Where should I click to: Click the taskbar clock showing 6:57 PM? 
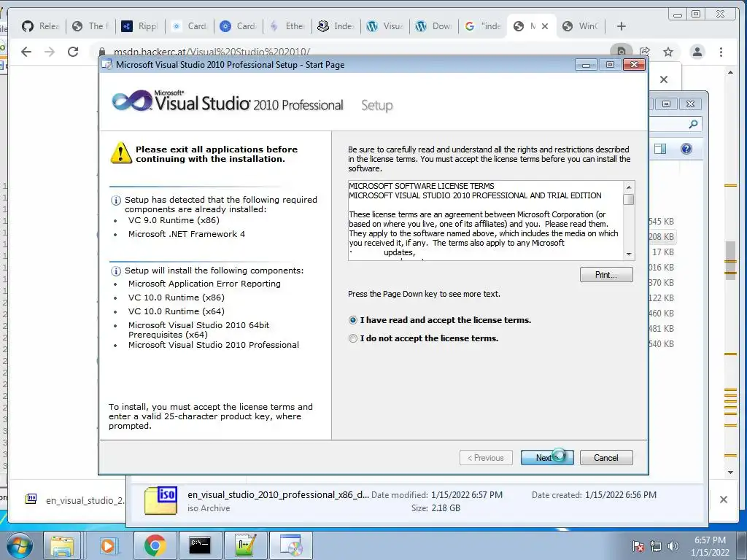(x=710, y=546)
